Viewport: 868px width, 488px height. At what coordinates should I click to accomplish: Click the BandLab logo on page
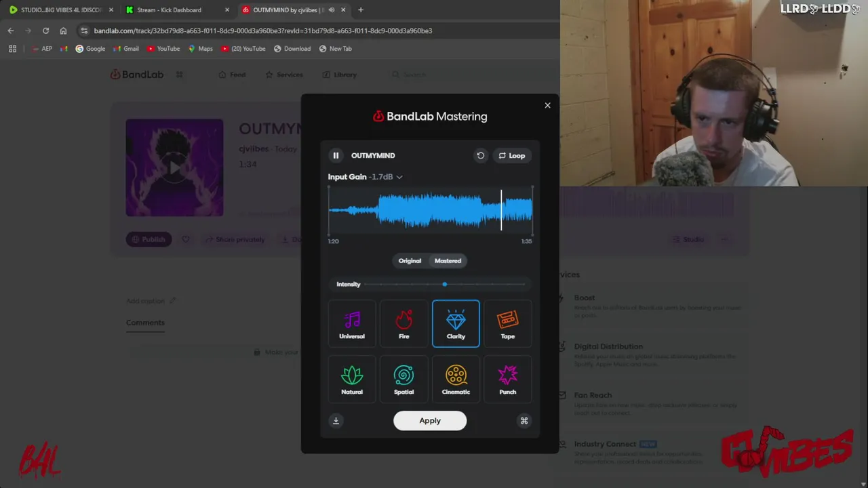(137, 75)
